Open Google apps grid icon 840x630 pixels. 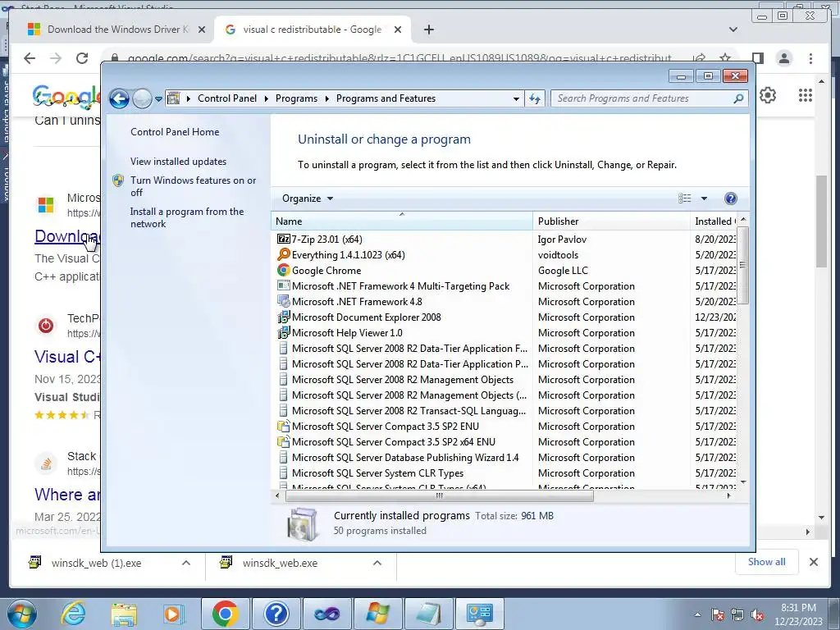pyautogui.click(x=806, y=95)
